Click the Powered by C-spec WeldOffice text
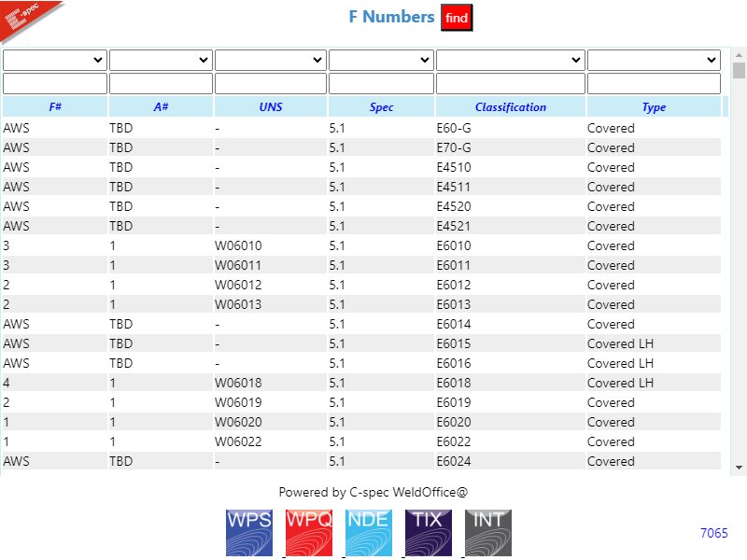Viewport: 747px width, 560px height. point(373,492)
